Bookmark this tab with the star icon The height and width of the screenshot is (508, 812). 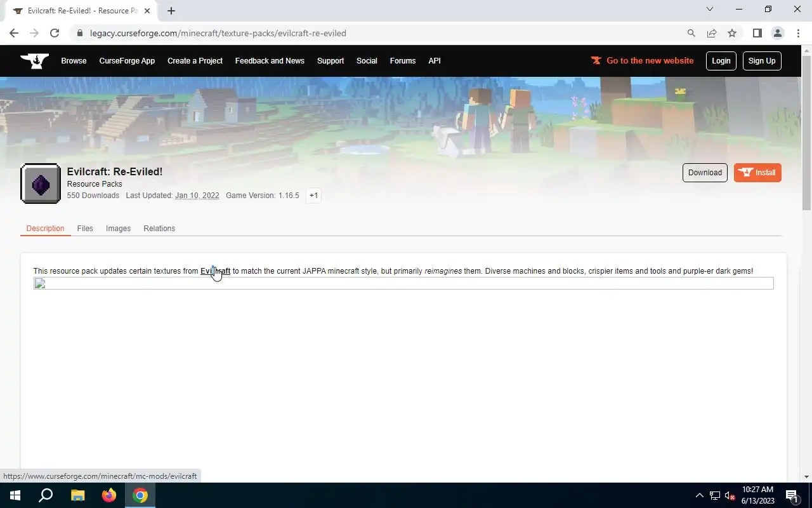(x=732, y=33)
